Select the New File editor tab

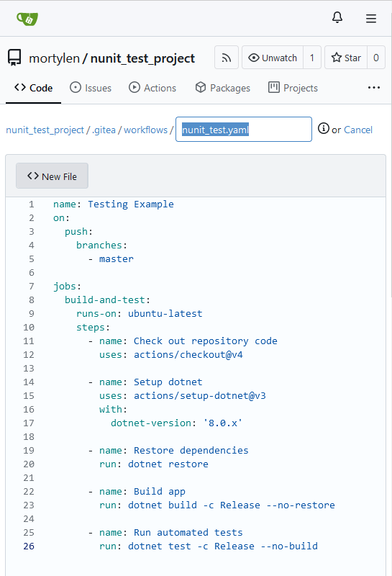pyautogui.click(x=52, y=176)
